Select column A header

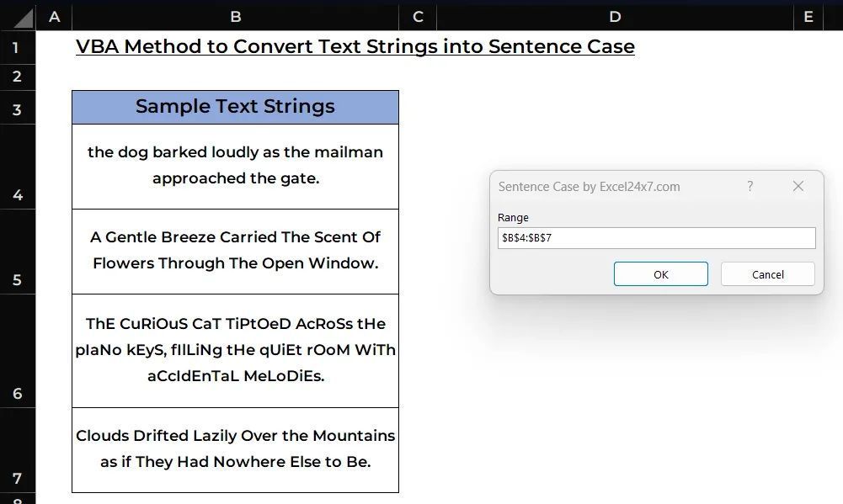pyautogui.click(x=55, y=17)
